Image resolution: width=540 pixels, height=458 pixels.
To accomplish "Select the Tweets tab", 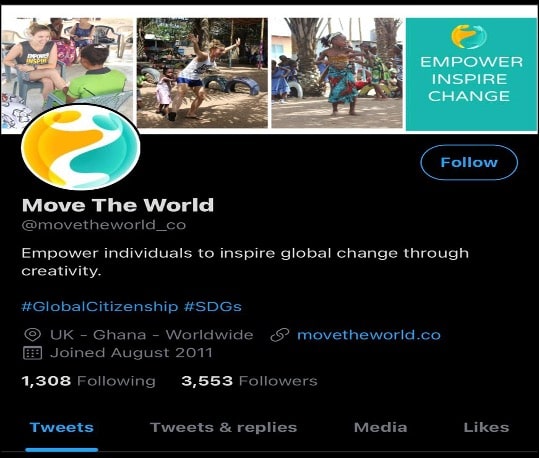I will (x=62, y=427).
